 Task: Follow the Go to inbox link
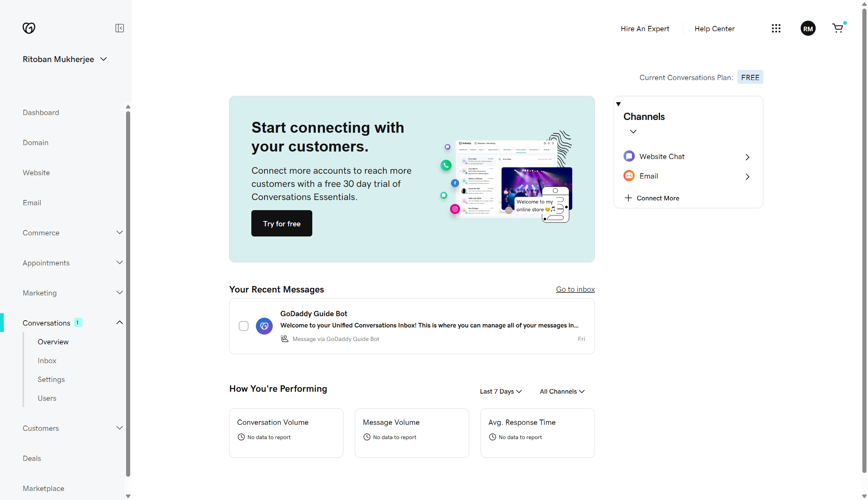(x=575, y=289)
